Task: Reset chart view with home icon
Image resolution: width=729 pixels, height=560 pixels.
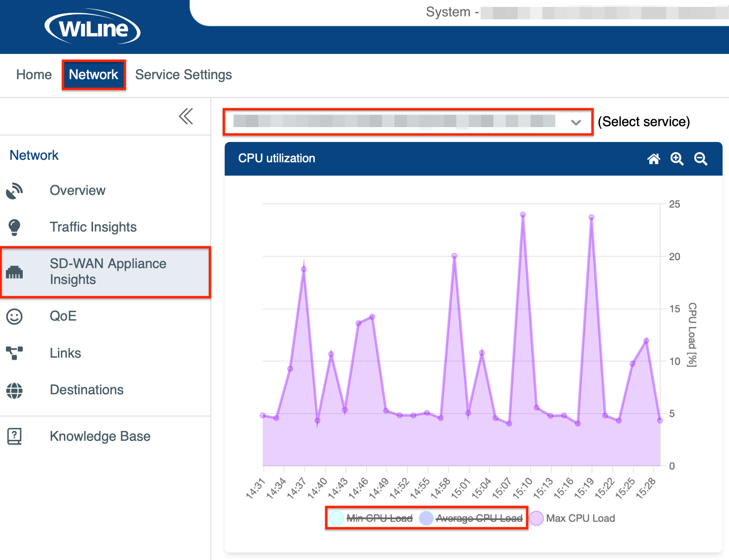Action: (654, 159)
